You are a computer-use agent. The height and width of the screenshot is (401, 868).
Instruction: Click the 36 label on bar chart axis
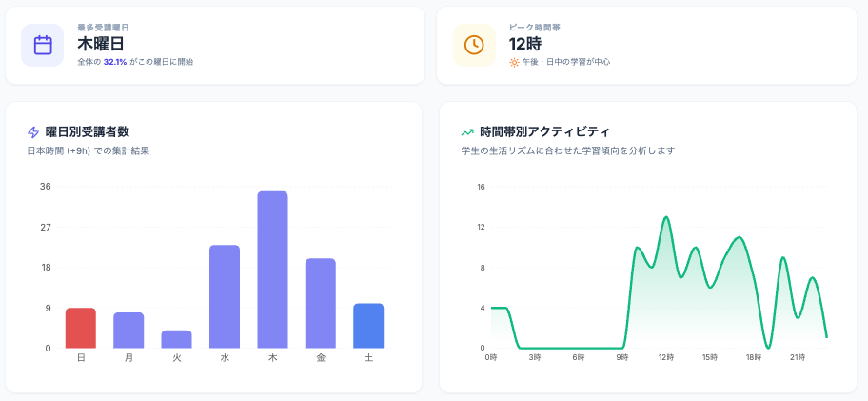click(46, 187)
